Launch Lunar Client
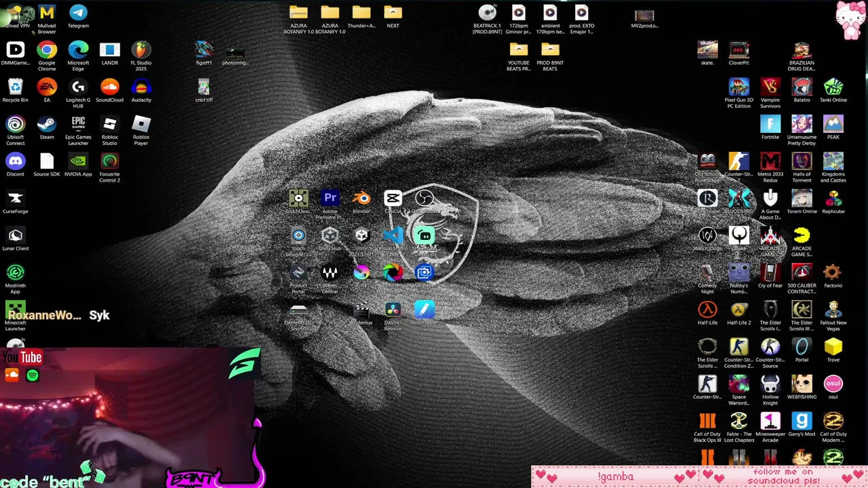Screen dimensions: 868x488 15,236
